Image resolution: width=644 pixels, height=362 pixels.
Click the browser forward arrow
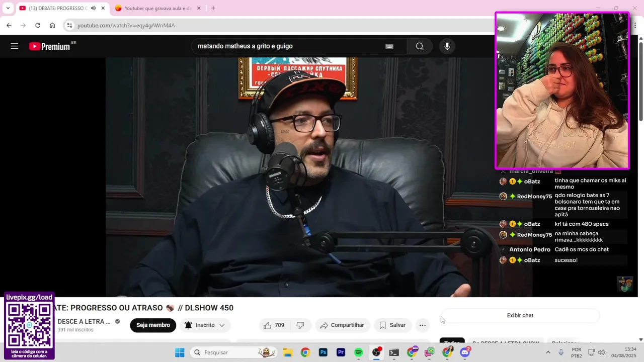click(x=23, y=25)
